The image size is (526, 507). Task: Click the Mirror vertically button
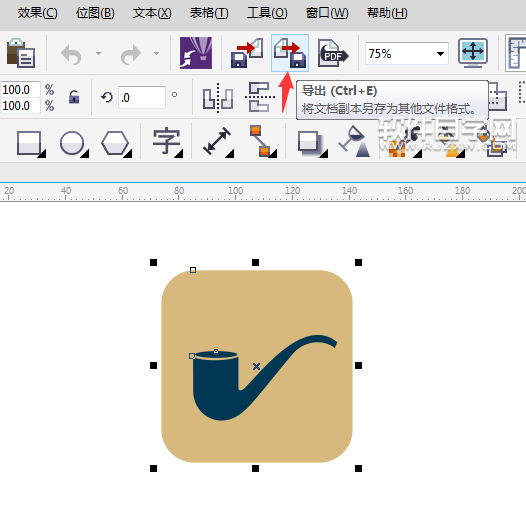click(260, 97)
